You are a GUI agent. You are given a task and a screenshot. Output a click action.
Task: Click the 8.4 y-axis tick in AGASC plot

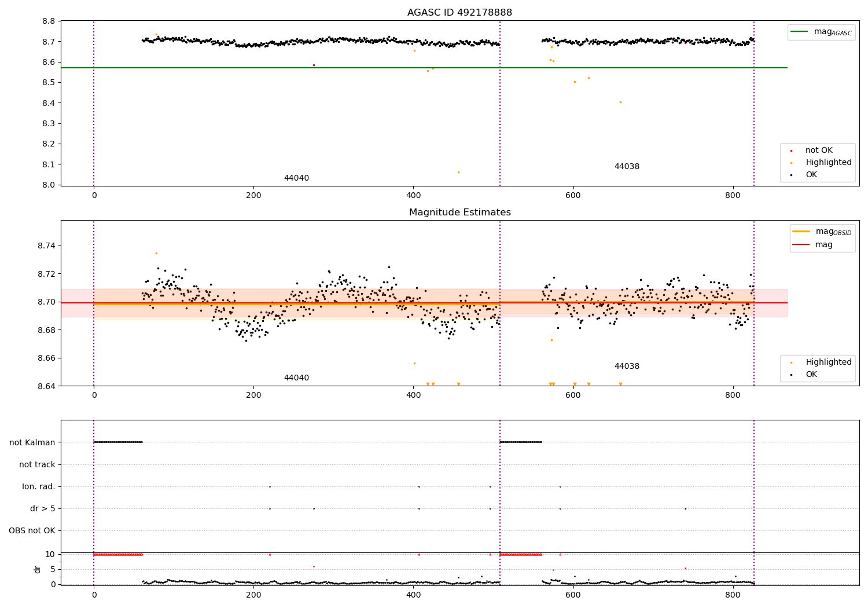49,103
